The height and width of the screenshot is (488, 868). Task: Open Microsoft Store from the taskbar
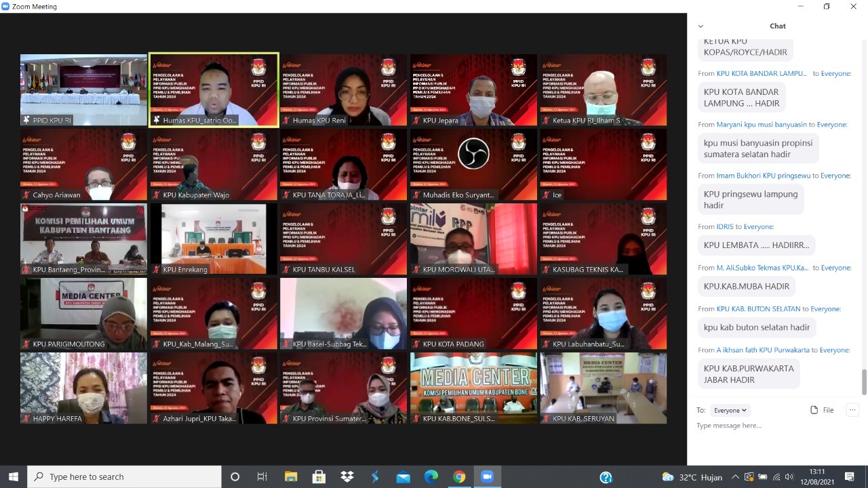pos(319,476)
